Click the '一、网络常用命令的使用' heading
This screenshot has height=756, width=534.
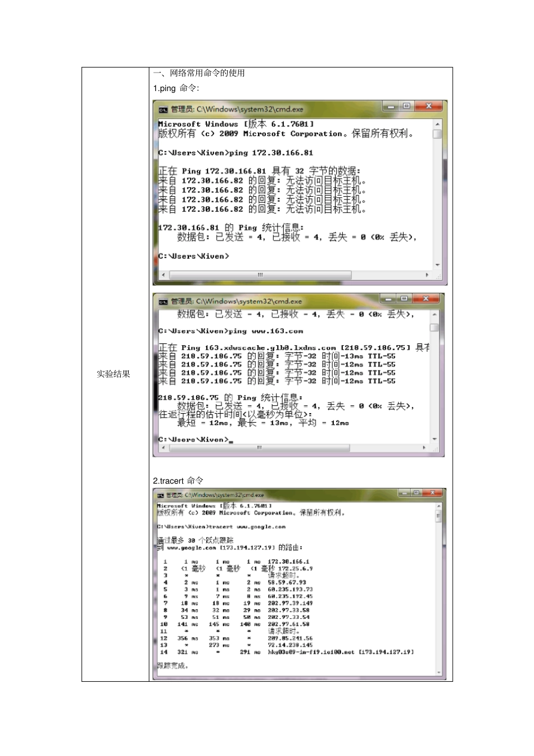point(199,73)
